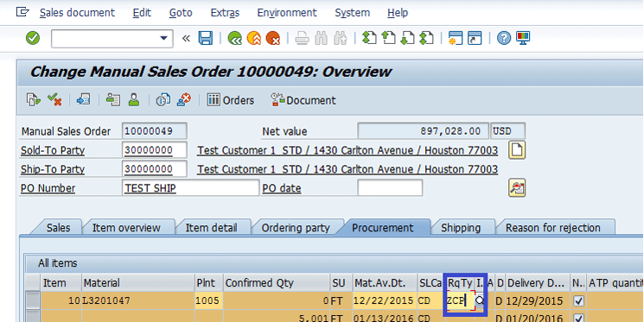Open the Sales document menu
Screen dimensions: 644x322
point(77,13)
